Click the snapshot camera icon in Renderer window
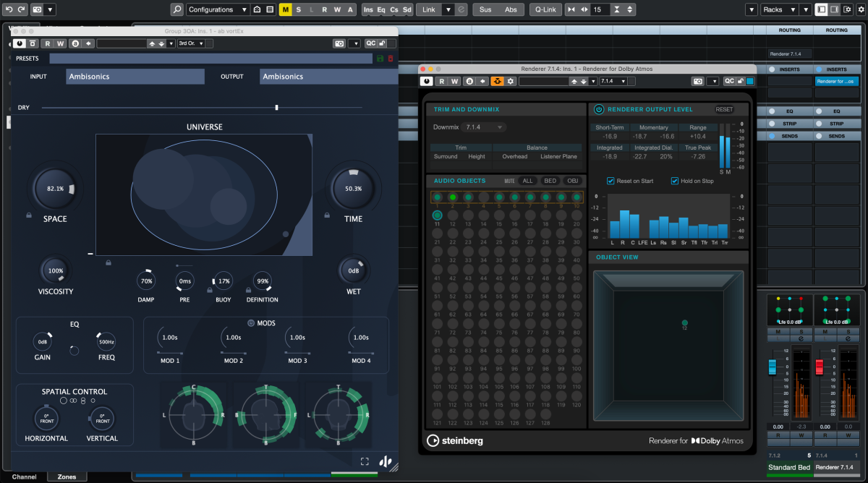This screenshot has width=868, height=483. click(x=698, y=81)
